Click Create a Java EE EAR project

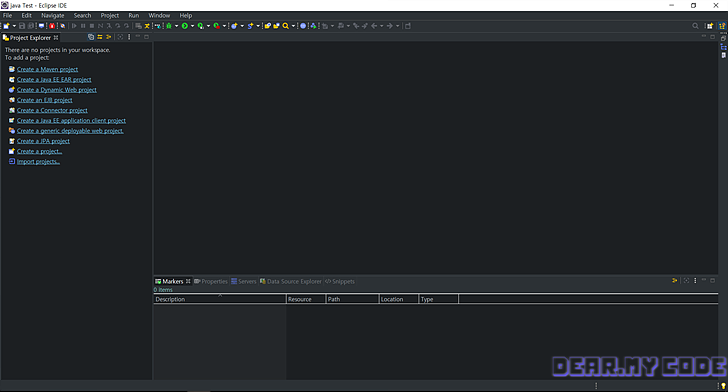(x=54, y=79)
